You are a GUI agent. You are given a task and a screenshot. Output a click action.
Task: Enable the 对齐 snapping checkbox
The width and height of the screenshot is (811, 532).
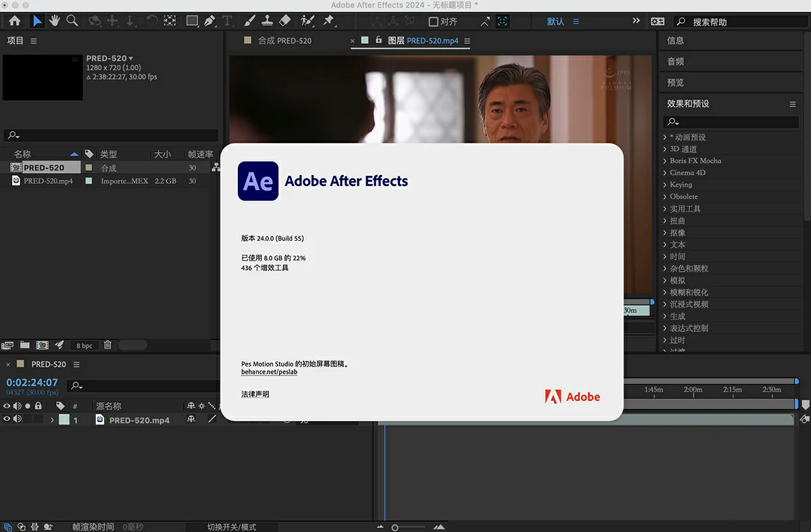(434, 22)
